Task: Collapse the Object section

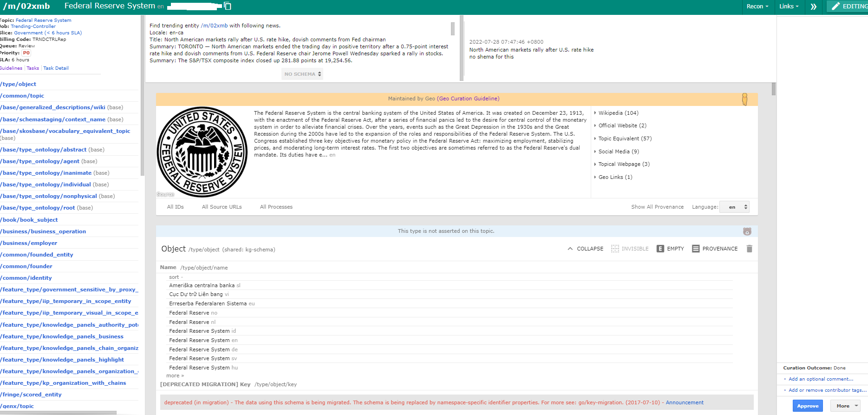Action: pyautogui.click(x=586, y=249)
